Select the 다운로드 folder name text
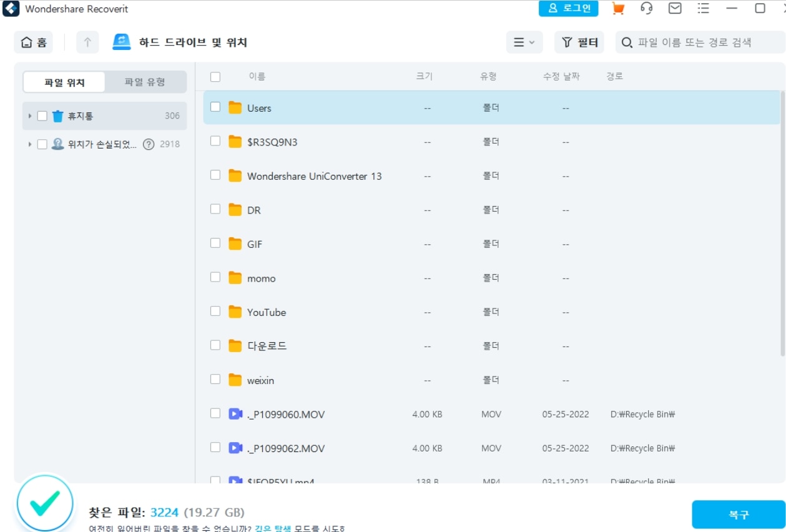Screen dimensions: 786x532 267,346
